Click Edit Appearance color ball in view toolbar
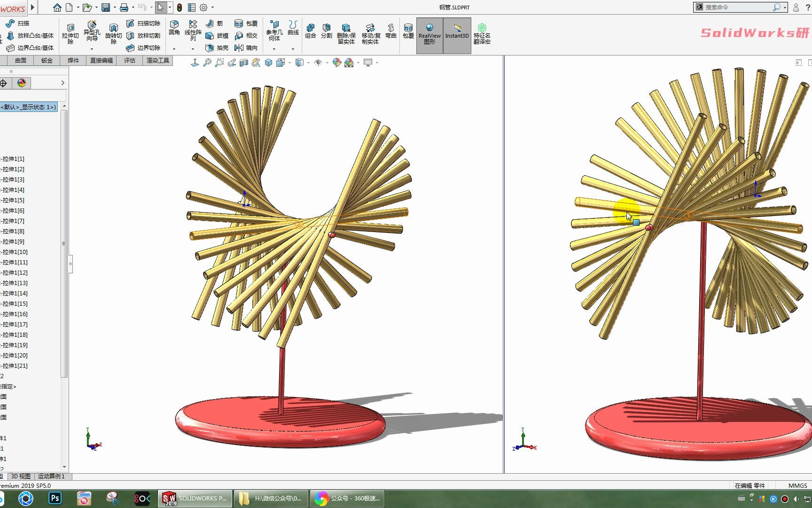The image size is (812, 508). click(x=336, y=63)
